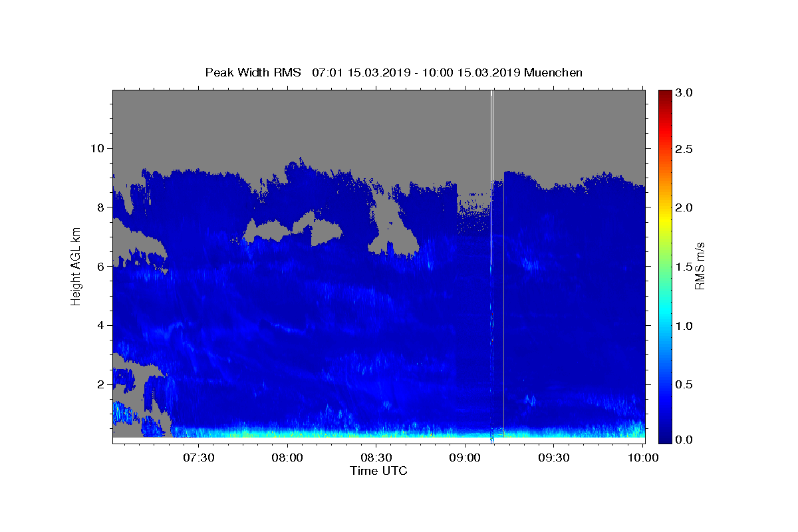Screen dimensions: 798x532
Task: Click the colorbar value 1.5
Action: click(x=685, y=266)
